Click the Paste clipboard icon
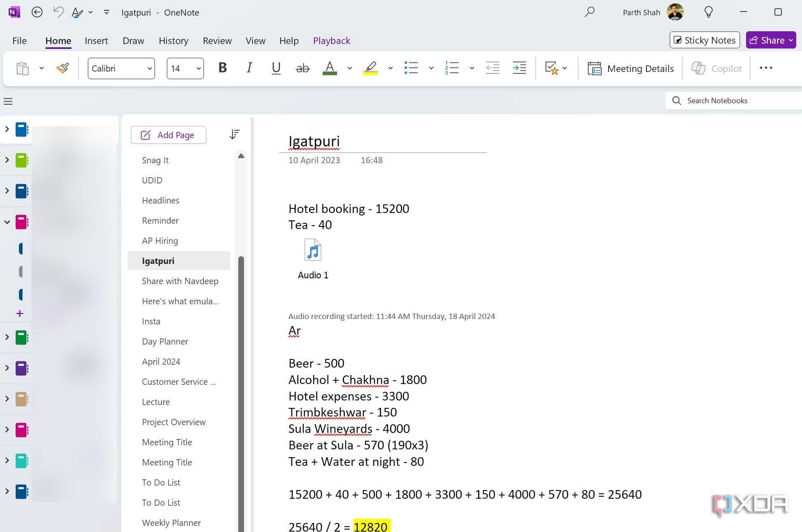Image resolution: width=802 pixels, height=532 pixels. coord(23,68)
